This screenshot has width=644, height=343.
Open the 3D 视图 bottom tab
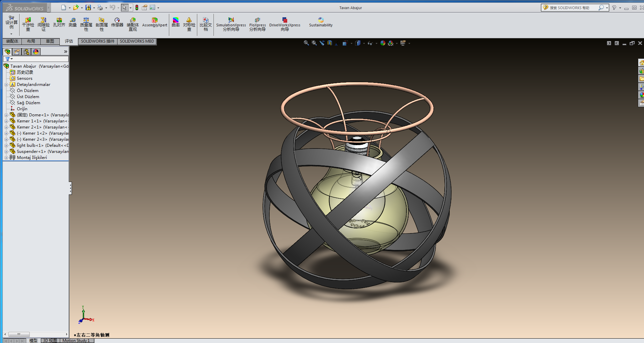pos(50,341)
